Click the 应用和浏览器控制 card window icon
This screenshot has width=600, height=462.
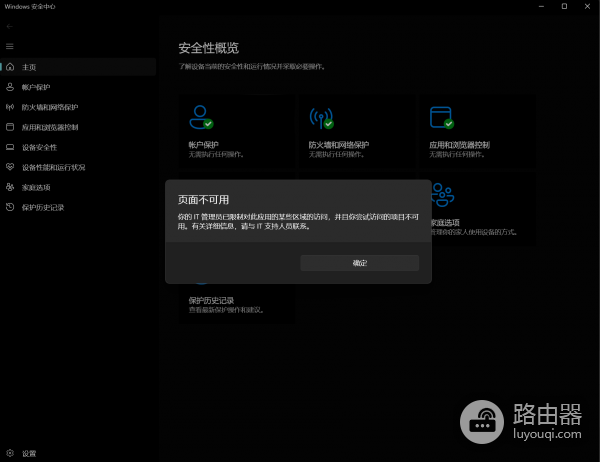[x=442, y=118]
